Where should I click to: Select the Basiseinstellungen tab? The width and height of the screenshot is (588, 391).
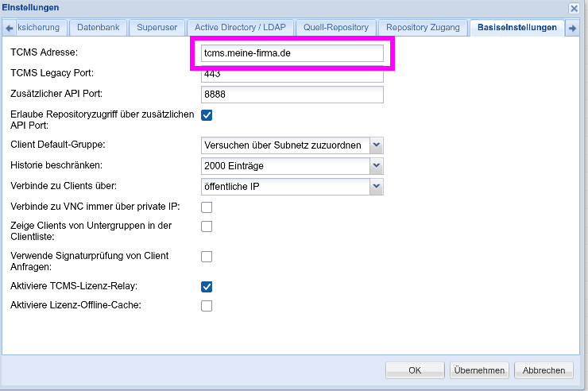click(x=516, y=27)
